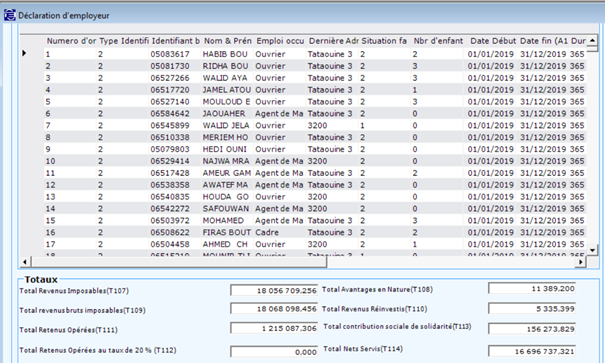Click the name cell JAMEL ATOU
This screenshot has width=605, height=363.
click(226, 90)
